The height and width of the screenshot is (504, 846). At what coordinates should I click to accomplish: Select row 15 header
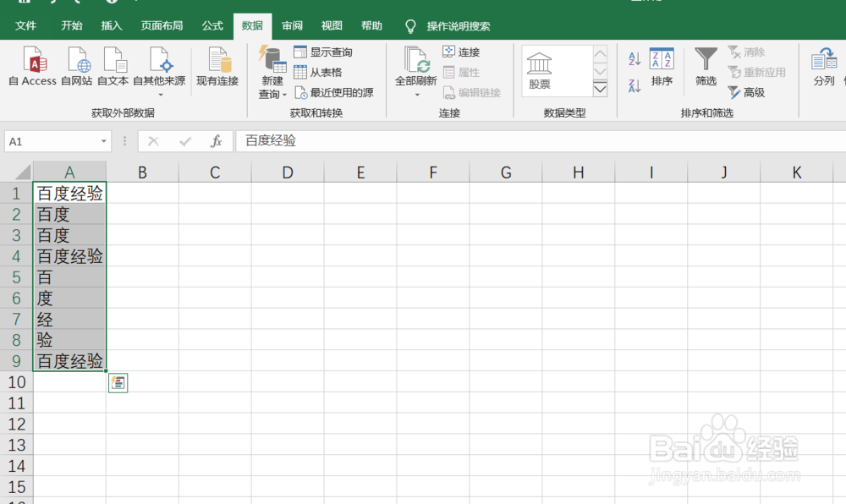(16, 487)
